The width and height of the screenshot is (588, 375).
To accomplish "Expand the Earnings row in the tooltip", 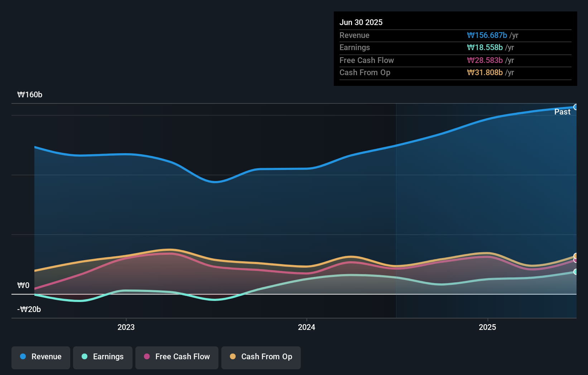I will 355,47.
